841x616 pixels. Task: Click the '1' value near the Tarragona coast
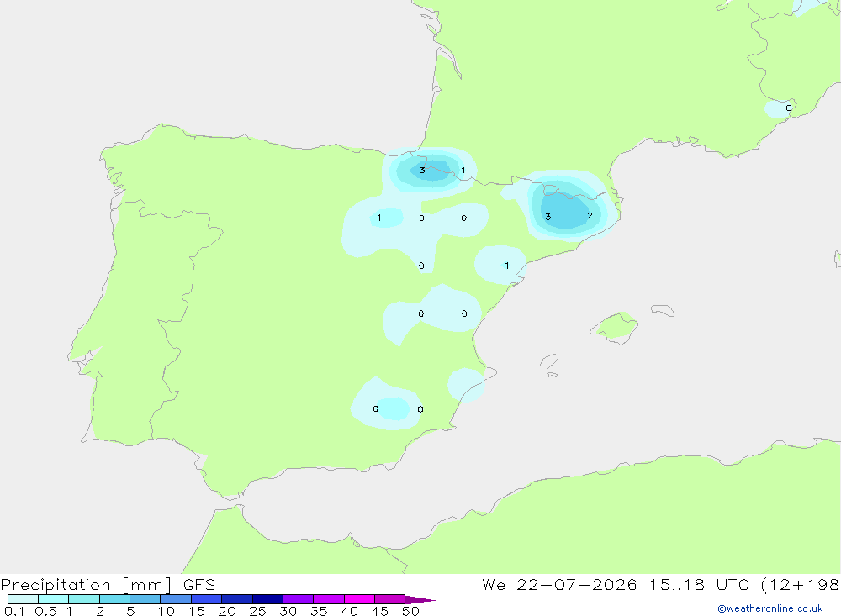507,266
